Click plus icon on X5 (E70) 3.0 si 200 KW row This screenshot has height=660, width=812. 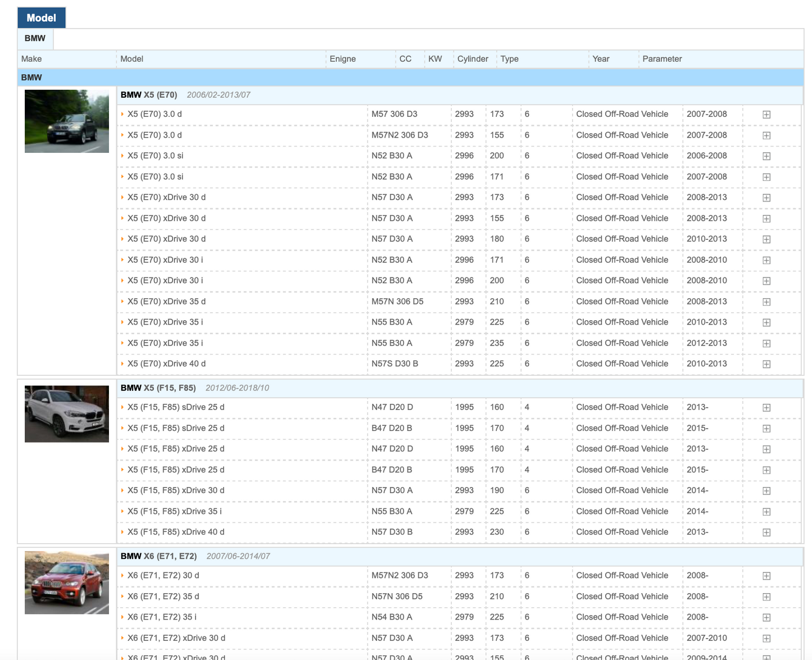point(766,156)
